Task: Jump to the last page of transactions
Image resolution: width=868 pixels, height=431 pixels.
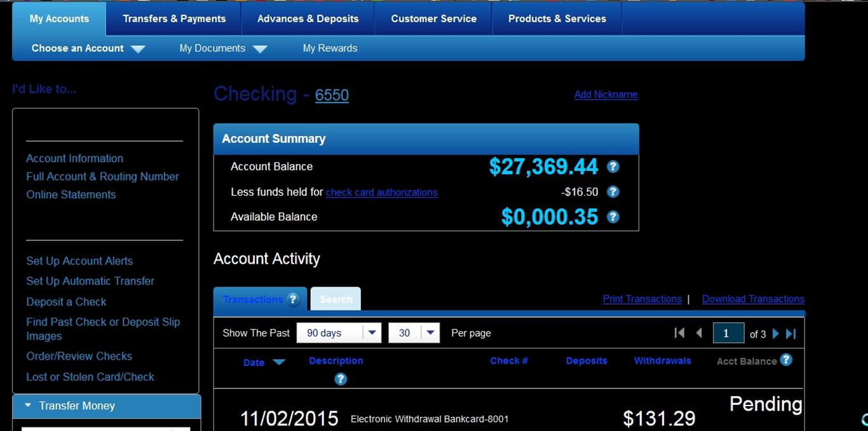Action: (x=791, y=332)
